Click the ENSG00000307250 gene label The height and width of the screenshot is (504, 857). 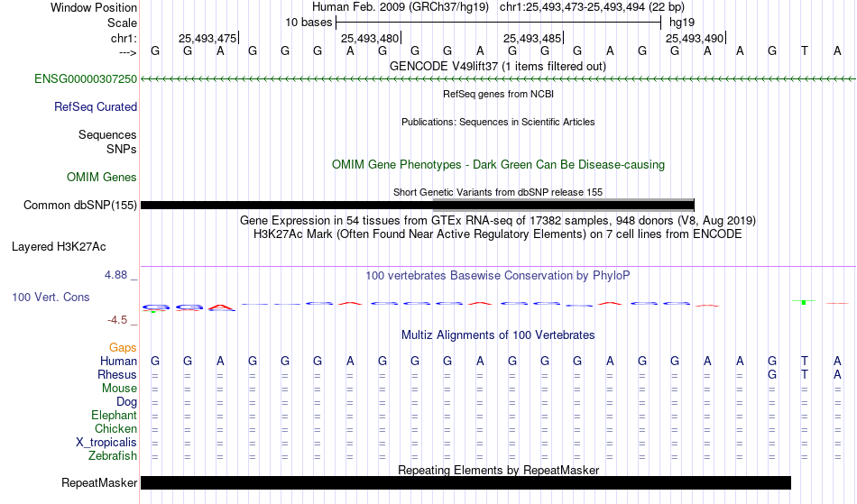(x=86, y=78)
